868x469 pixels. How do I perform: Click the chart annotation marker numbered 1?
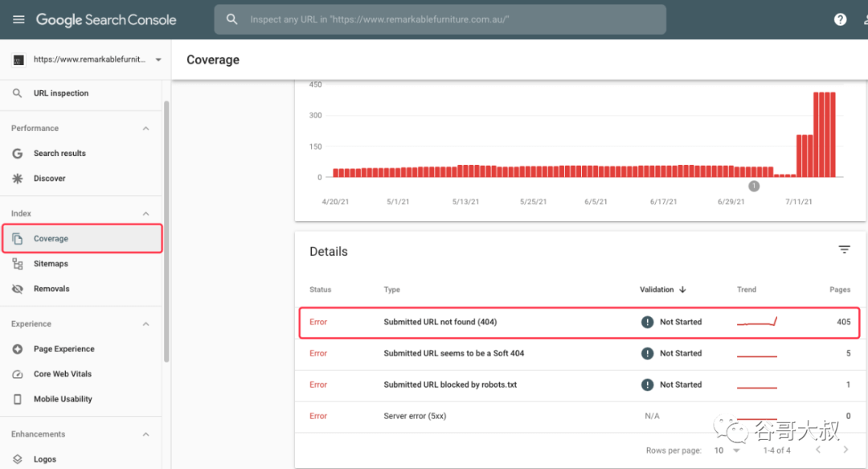tap(754, 187)
